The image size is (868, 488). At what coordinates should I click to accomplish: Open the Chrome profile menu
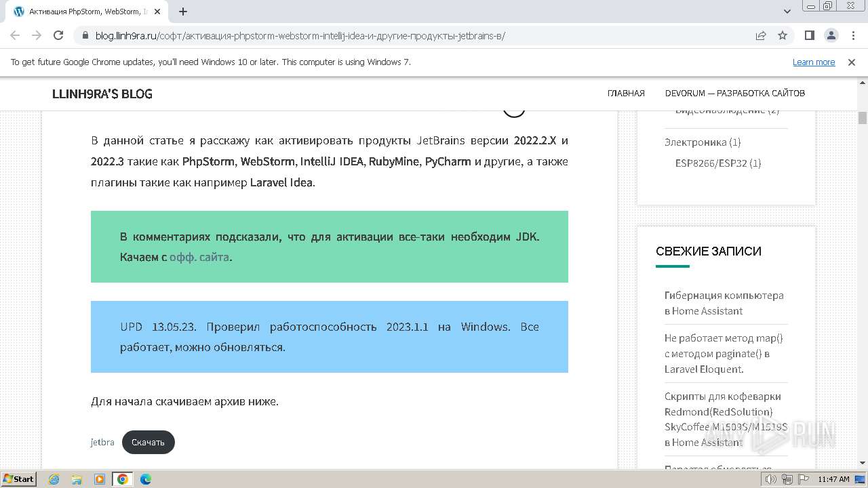click(x=831, y=35)
